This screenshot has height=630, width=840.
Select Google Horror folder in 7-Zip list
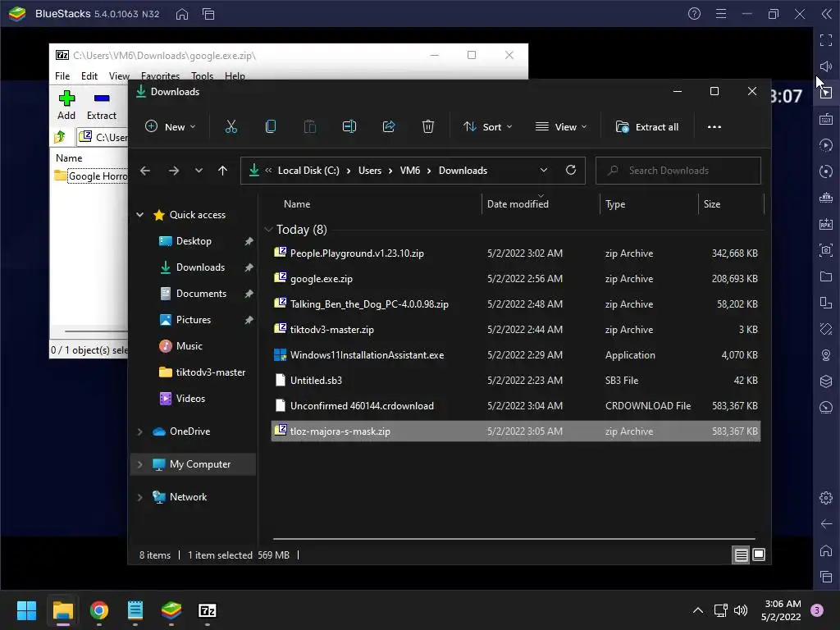tap(91, 176)
